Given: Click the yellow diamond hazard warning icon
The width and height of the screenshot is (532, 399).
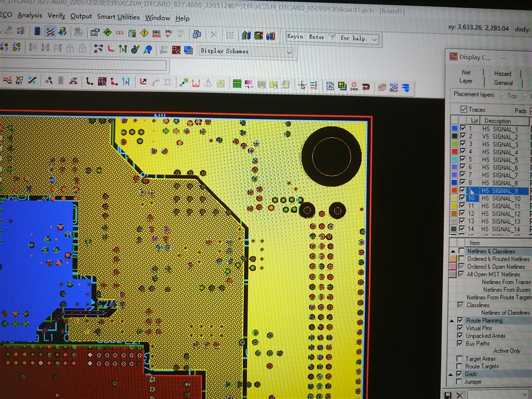Looking at the screenshot, I should [x=144, y=33].
